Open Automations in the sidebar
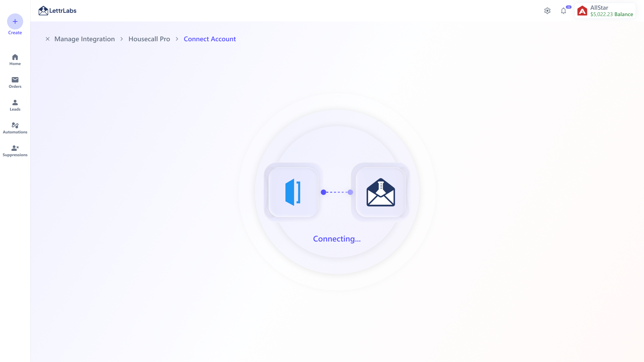Viewport: 644px width, 362px height. tap(15, 128)
